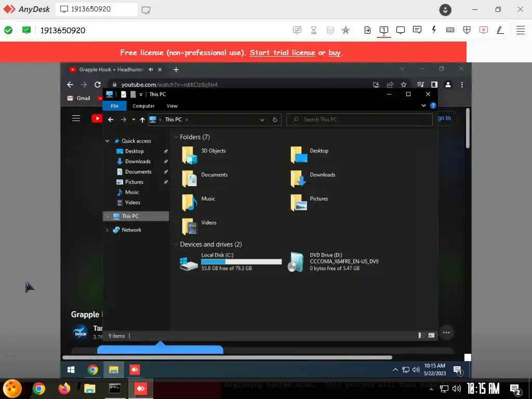Open the View ribbon tab
532x399 pixels.
tap(172, 106)
